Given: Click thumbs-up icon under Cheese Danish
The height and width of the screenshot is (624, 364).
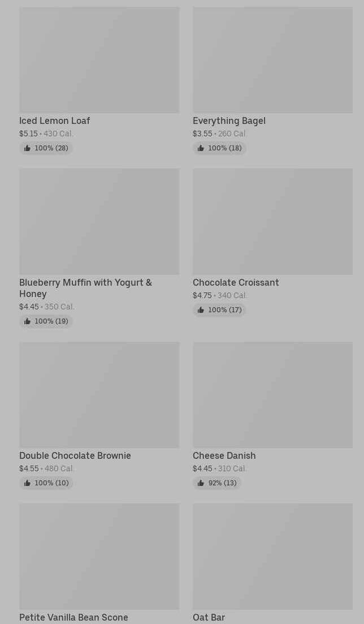Looking at the screenshot, I should (x=201, y=483).
